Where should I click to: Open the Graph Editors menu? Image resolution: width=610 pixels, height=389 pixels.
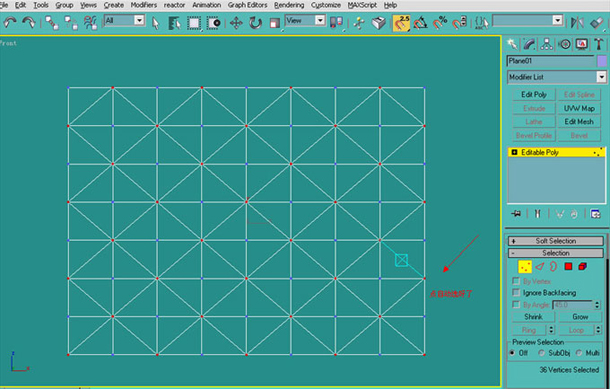point(247,5)
